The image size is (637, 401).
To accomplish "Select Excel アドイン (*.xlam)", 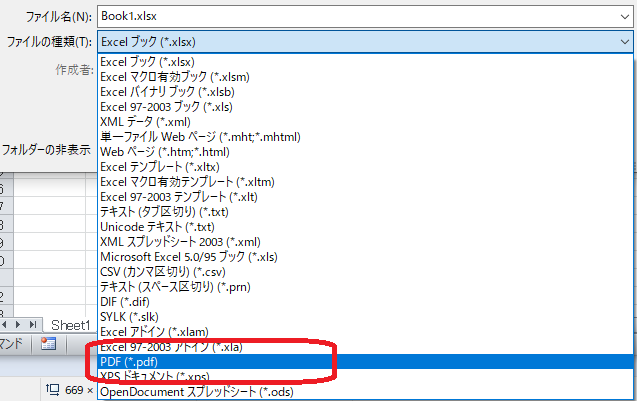I will [366, 332].
